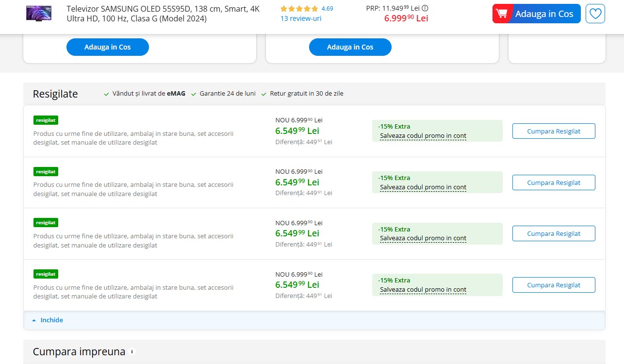Click the Garantie 24 de luni text

point(228,94)
